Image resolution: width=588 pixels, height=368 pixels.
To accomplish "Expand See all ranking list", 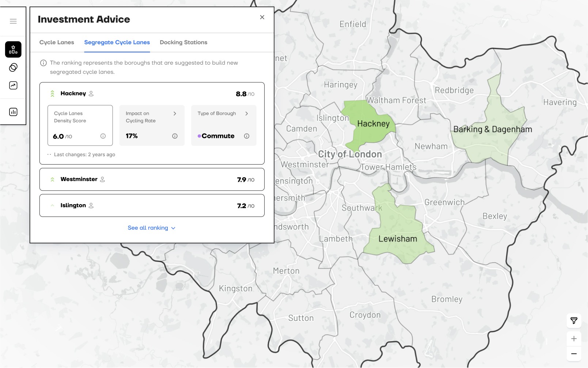I will click(151, 228).
